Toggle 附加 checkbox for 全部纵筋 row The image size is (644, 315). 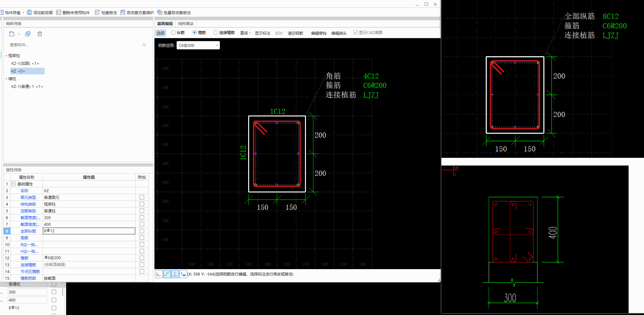[x=142, y=231]
